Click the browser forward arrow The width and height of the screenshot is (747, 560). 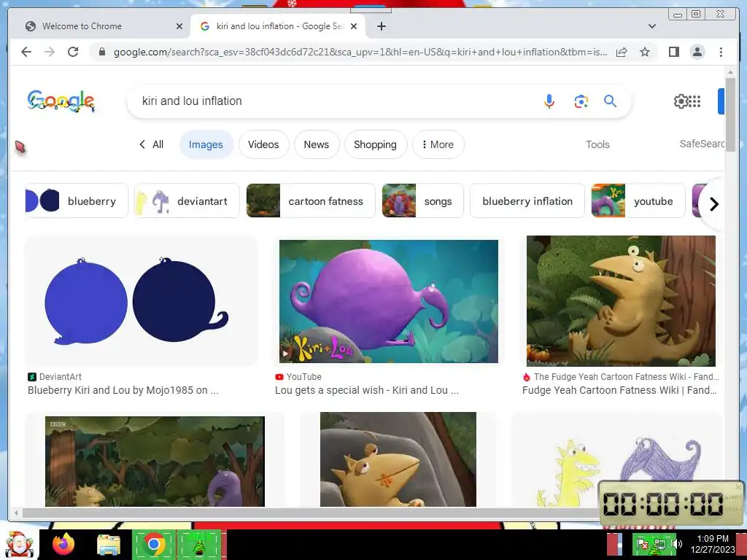[50, 52]
